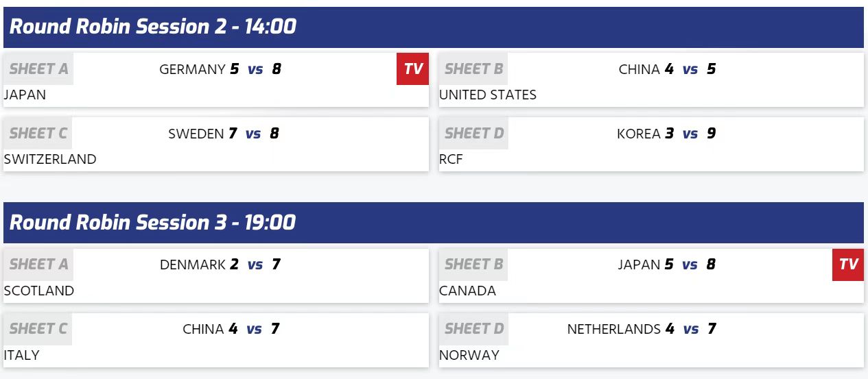Image resolution: width=868 pixels, height=379 pixels.
Task: Open Denmark vs Scotland match score
Action: pyautogui.click(x=255, y=265)
